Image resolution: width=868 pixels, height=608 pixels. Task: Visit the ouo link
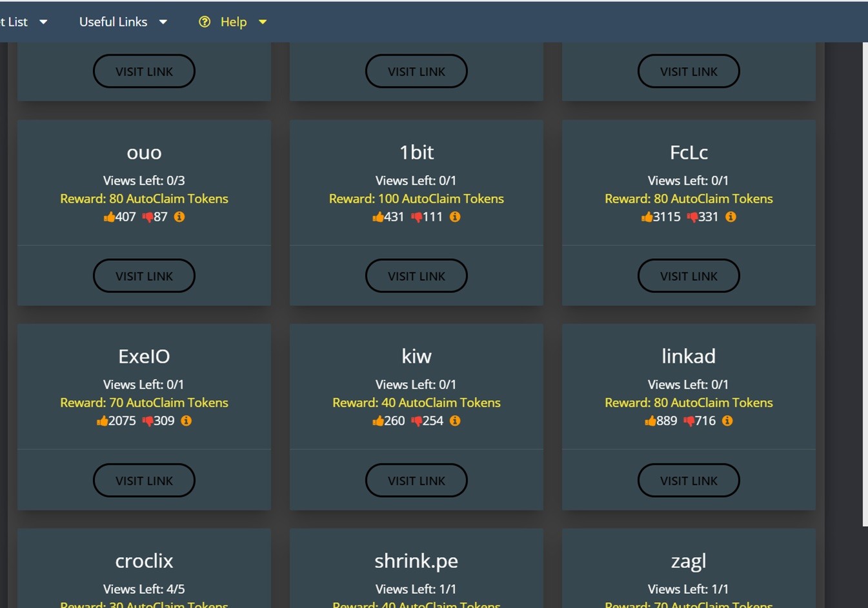(144, 276)
